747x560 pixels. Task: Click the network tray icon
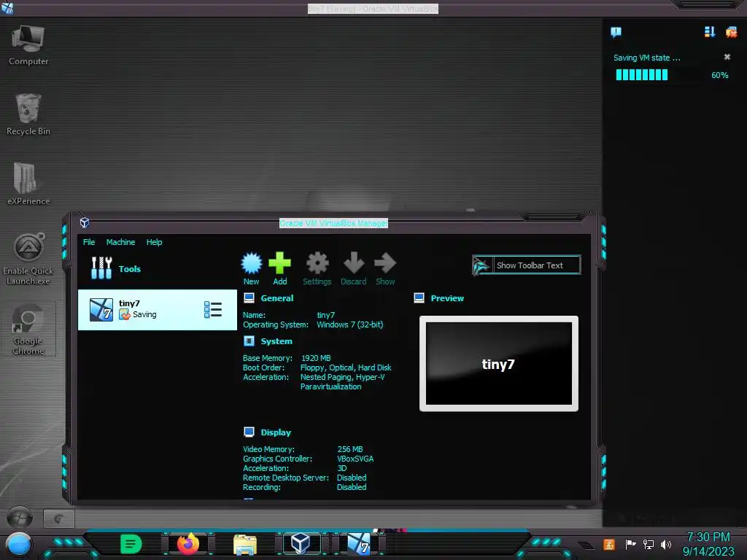[x=648, y=544]
